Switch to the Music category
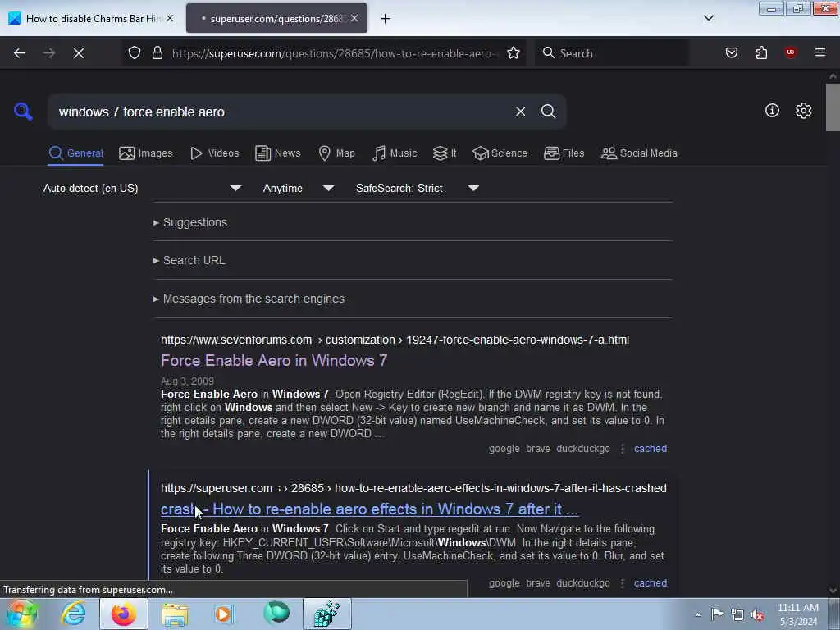The width and height of the screenshot is (840, 630). pyautogui.click(x=395, y=153)
